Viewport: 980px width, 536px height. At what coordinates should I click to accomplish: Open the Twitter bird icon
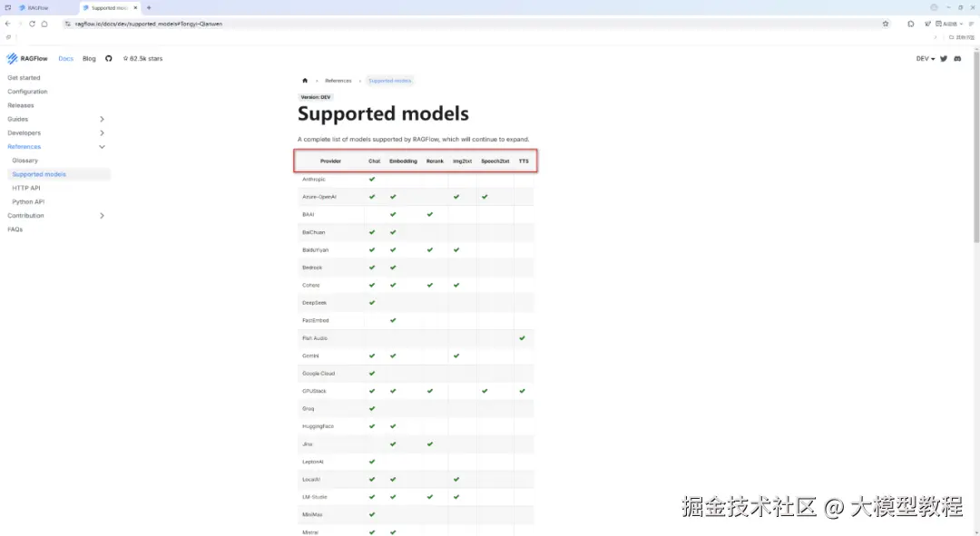click(x=944, y=59)
